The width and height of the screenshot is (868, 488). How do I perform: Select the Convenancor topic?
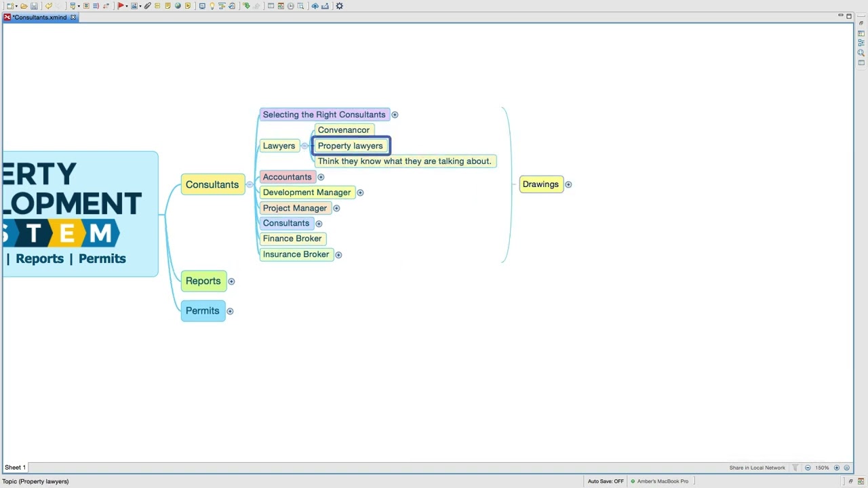tap(344, 130)
